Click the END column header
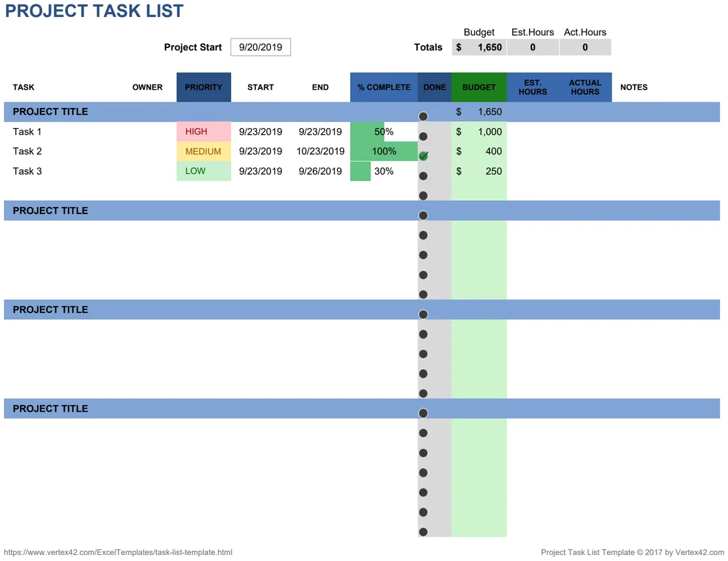 320,87
